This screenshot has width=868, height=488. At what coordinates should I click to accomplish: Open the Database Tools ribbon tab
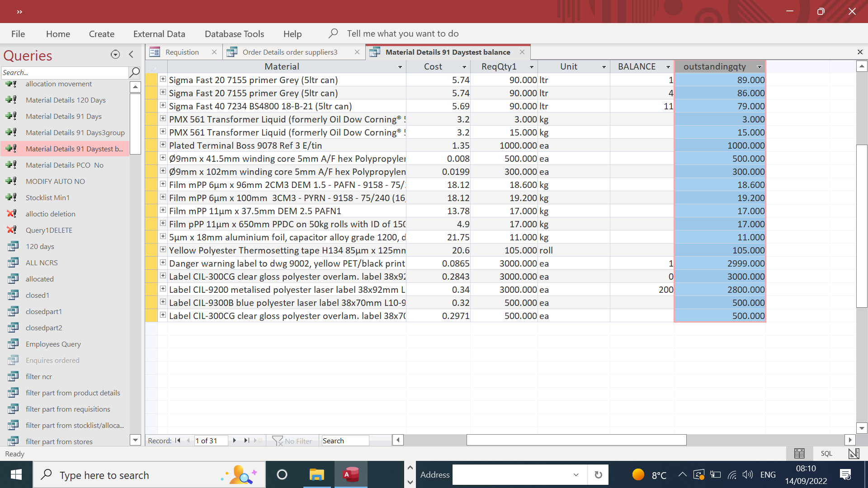[234, 34]
